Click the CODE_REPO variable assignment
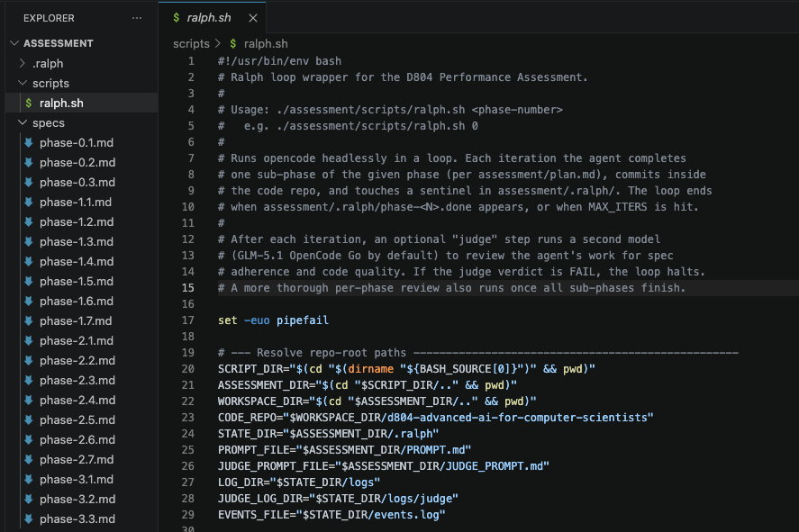The height and width of the screenshot is (532, 799). (436, 418)
